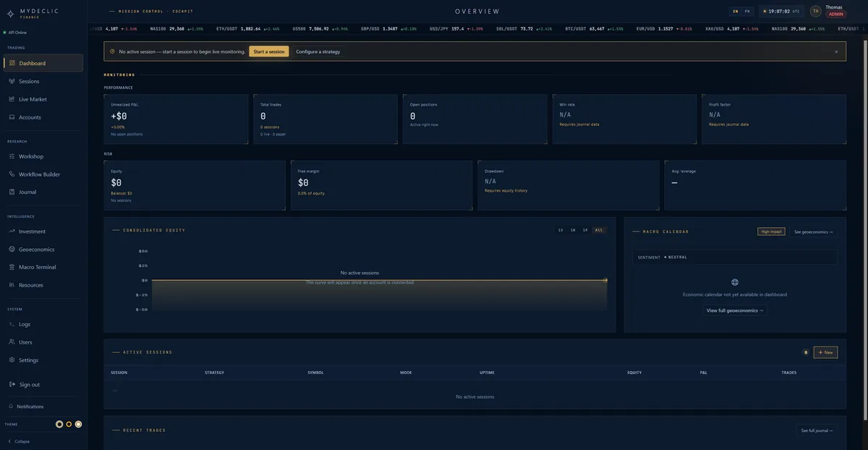Click the equity curve end marker
The height and width of the screenshot is (450, 868).
(x=605, y=280)
